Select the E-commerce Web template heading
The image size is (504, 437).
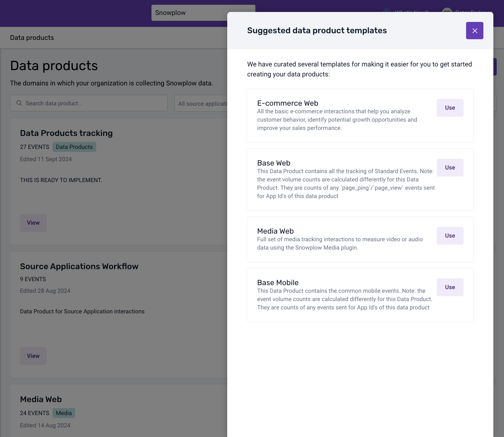click(287, 103)
